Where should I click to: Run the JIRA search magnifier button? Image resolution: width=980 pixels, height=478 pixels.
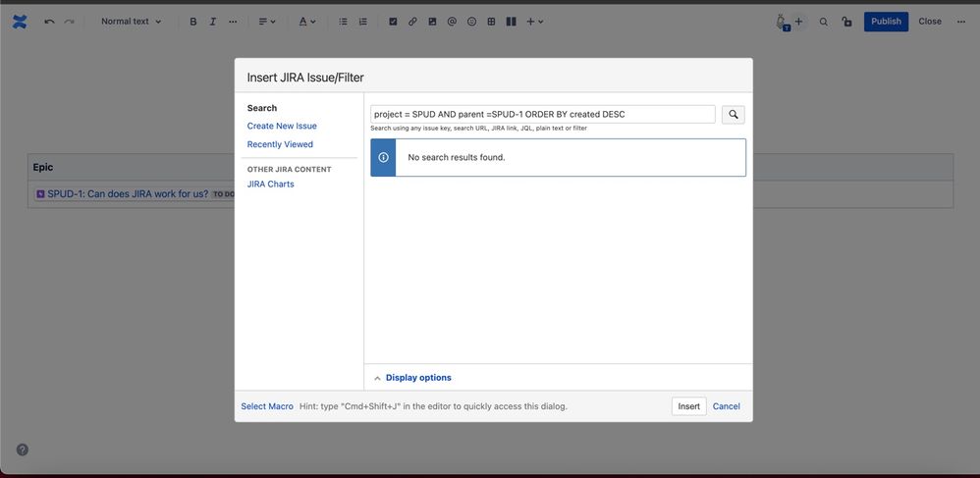(734, 114)
